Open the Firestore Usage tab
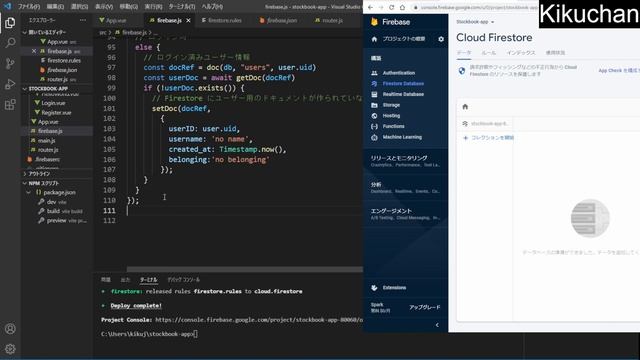Screen dimensions: 640x360 556,53
